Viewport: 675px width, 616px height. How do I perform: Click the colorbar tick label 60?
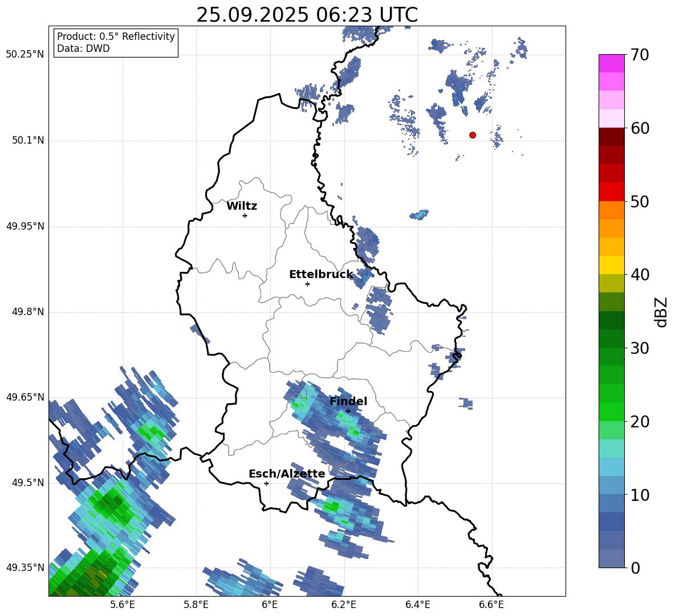coord(640,128)
